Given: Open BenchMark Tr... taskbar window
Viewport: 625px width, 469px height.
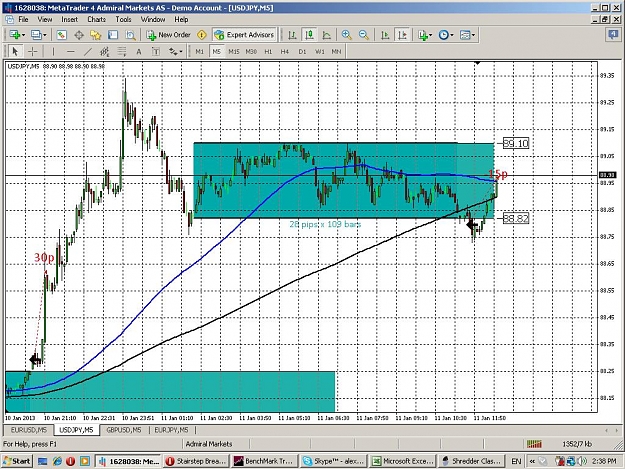Looking at the screenshot, I should (x=264, y=461).
